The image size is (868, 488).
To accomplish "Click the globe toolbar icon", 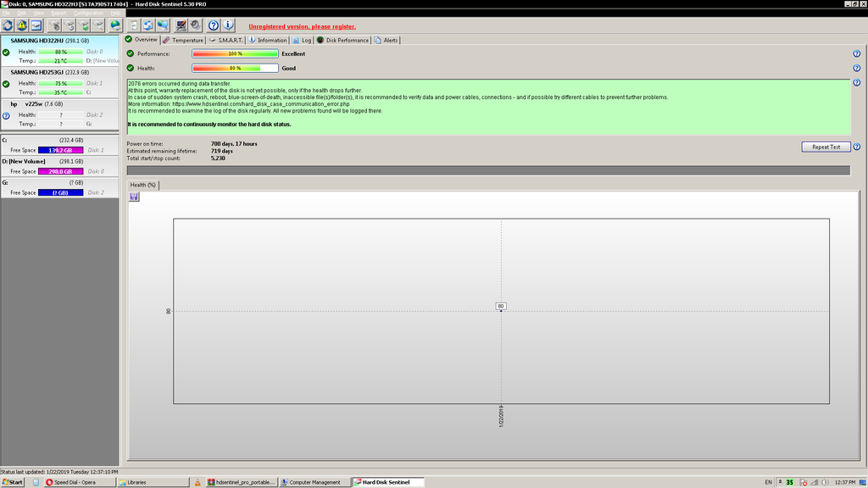I will click(114, 25).
